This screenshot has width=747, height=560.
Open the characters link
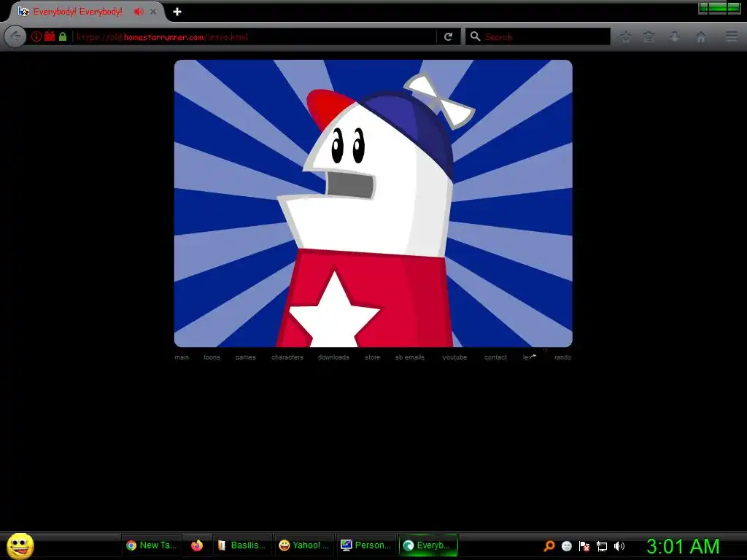pos(287,357)
